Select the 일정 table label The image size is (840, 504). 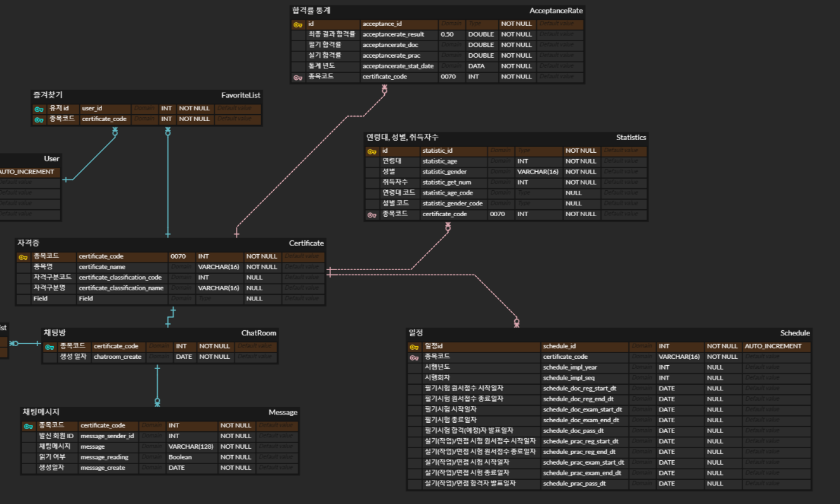point(416,333)
